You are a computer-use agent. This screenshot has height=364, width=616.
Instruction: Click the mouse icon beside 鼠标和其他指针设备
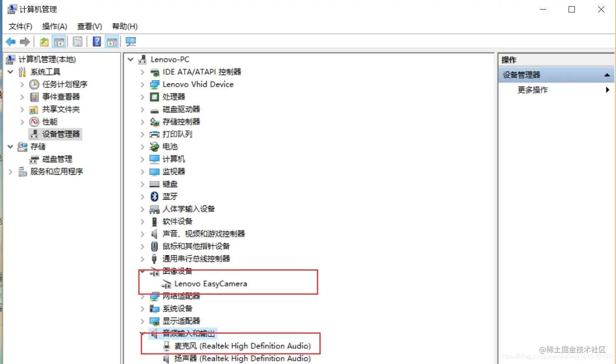pyautogui.click(x=155, y=247)
